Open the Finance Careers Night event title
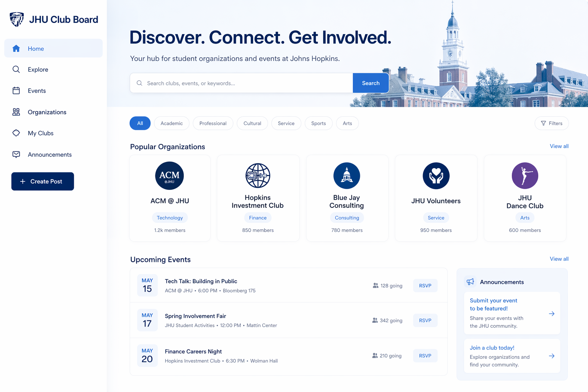The image size is (588, 392). (x=193, y=351)
